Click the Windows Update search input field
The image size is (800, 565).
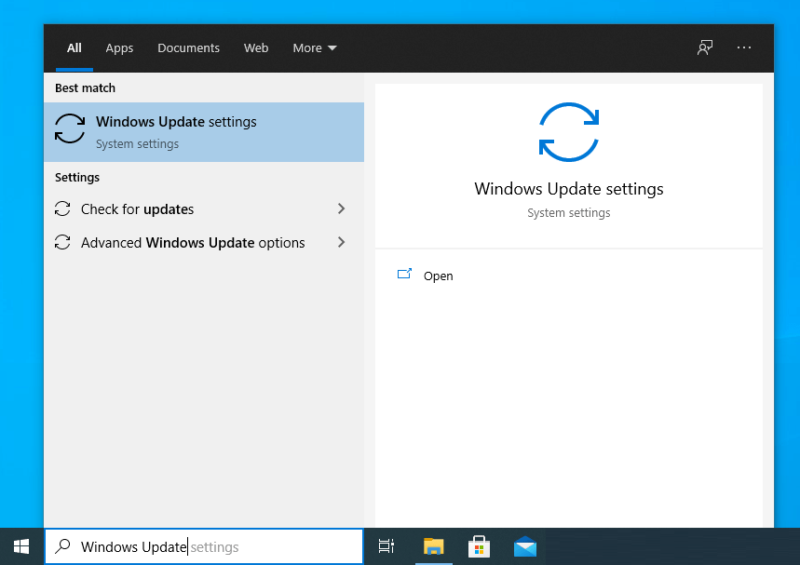tap(204, 547)
